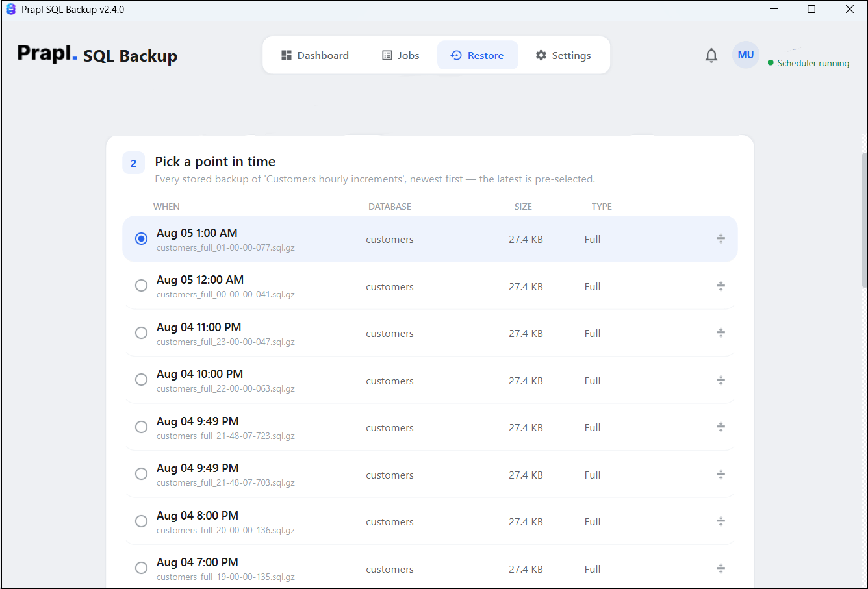
Task: Choose the Aug 04 8:00 PM backup radio
Action: (141, 521)
